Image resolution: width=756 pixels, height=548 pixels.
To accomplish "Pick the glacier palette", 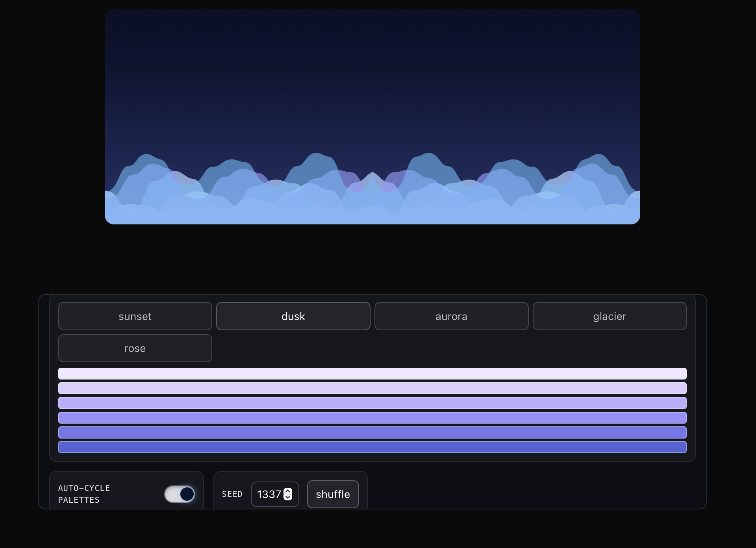I will (x=610, y=316).
